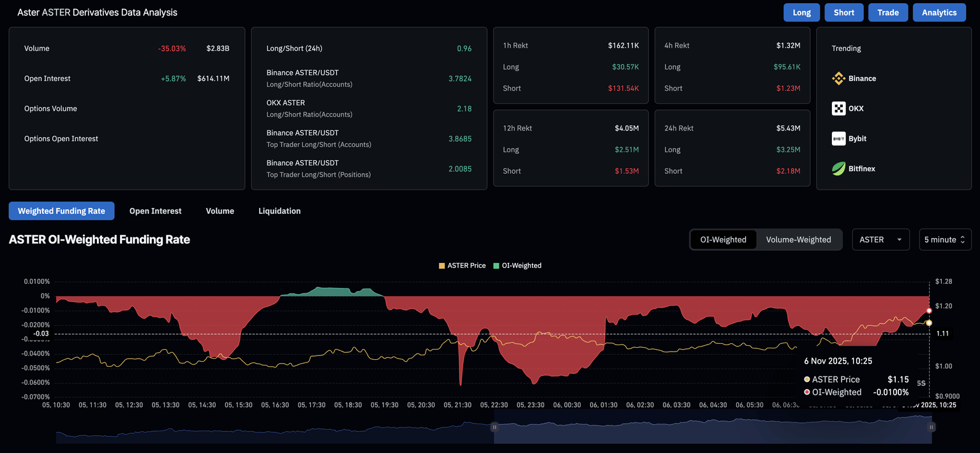The image size is (980, 453).
Task: Click the left handle of range slider
Action: click(494, 427)
